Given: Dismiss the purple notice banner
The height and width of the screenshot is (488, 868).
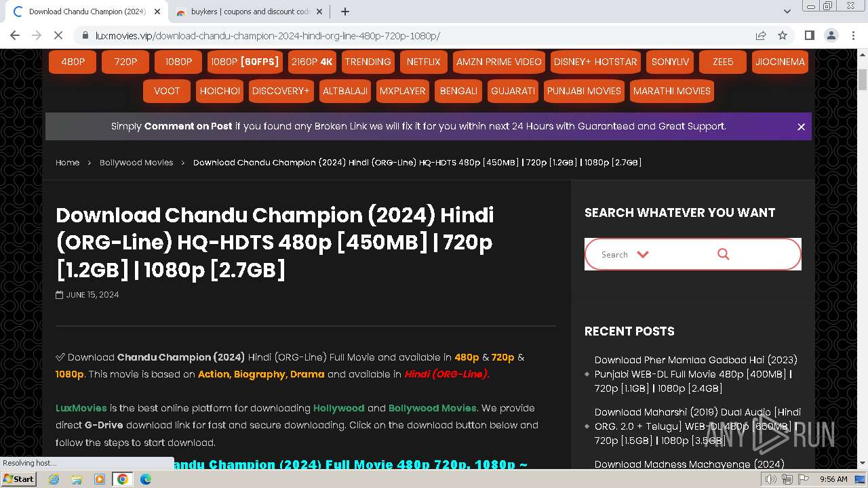Looking at the screenshot, I should (x=801, y=127).
